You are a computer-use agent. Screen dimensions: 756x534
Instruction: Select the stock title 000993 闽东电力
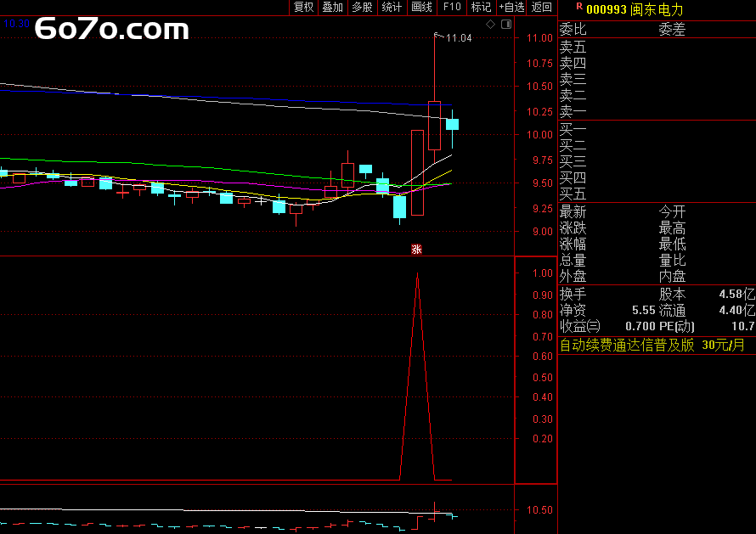[x=635, y=9]
